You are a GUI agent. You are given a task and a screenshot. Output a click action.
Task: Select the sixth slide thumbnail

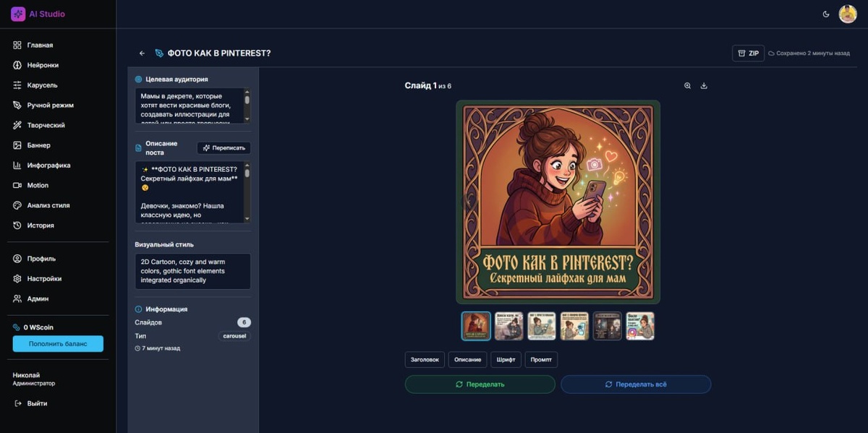[x=640, y=326]
